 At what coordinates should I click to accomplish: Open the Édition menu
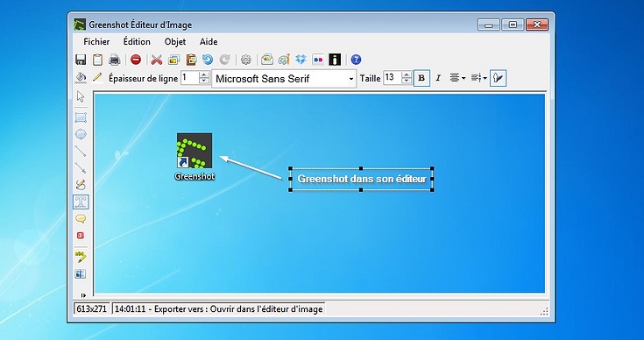click(137, 42)
